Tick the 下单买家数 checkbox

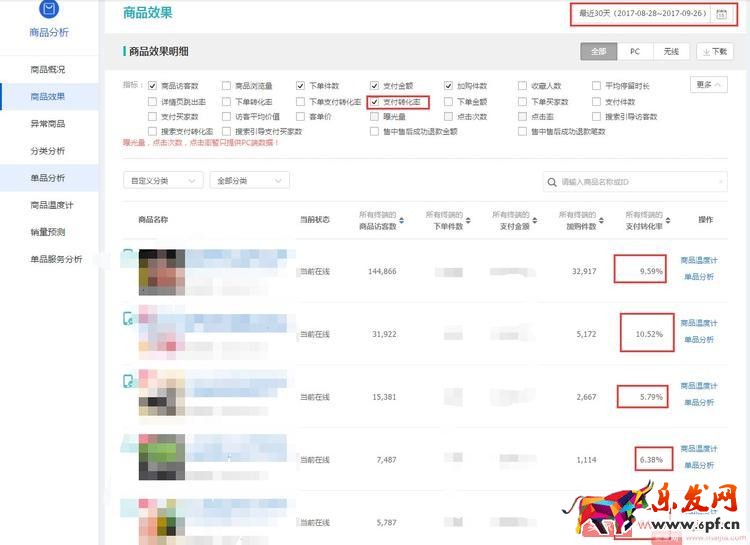(522, 101)
